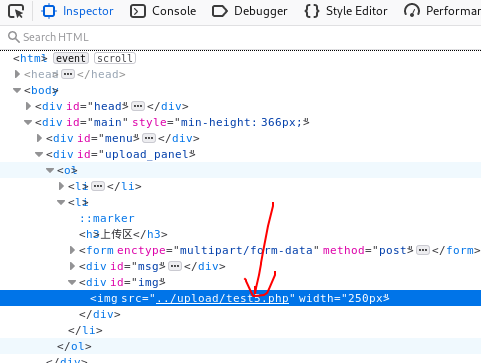Image resolution: width=481 pixels, height=363 pixels.
Task: Expand the first collapsed li node
Action: click(x=61, y=186)
